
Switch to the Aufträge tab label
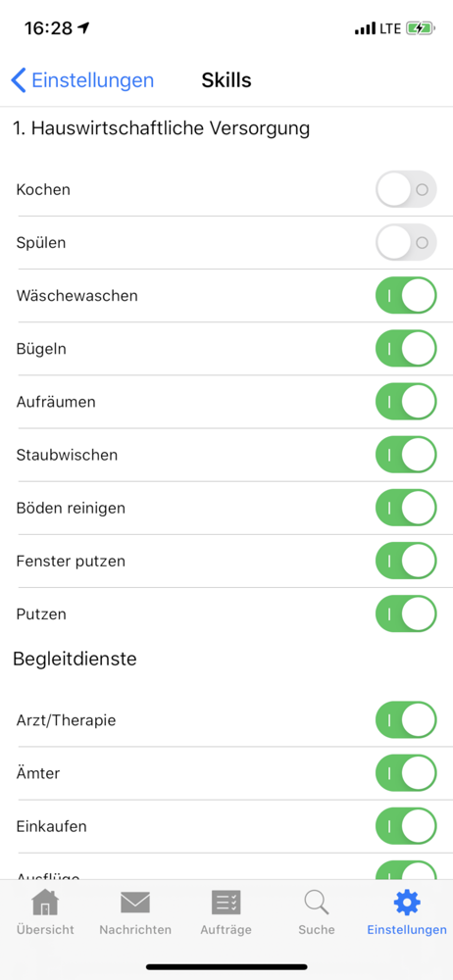pyautogui.click(x=226, y=929)
